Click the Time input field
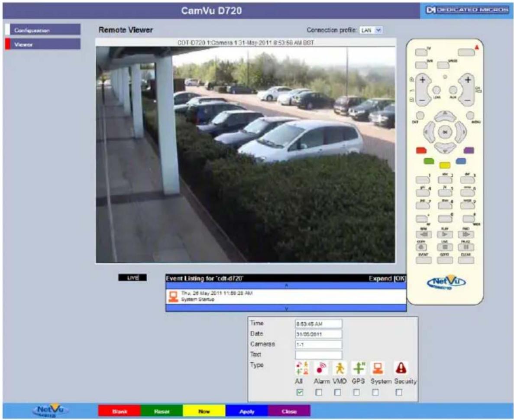Image resolution: width=514 pixels, height=420 pixels. tap(319, 323)
